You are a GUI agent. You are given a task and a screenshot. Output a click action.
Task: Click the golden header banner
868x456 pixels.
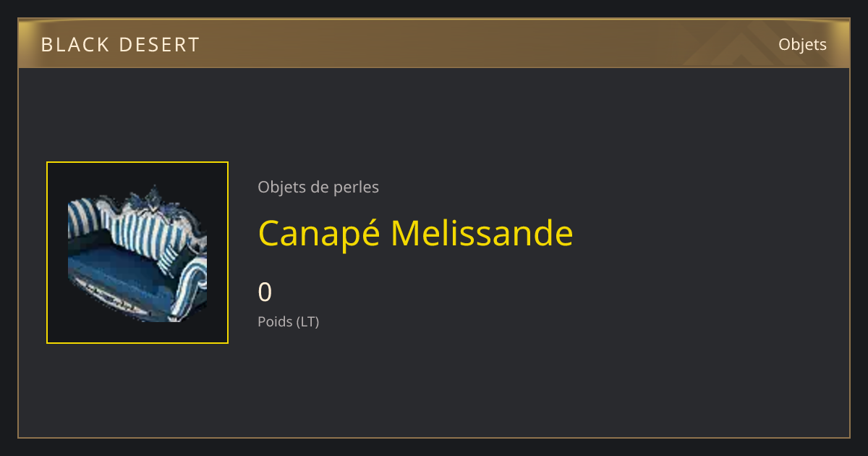pyautogui.click(x=434, y=43)
